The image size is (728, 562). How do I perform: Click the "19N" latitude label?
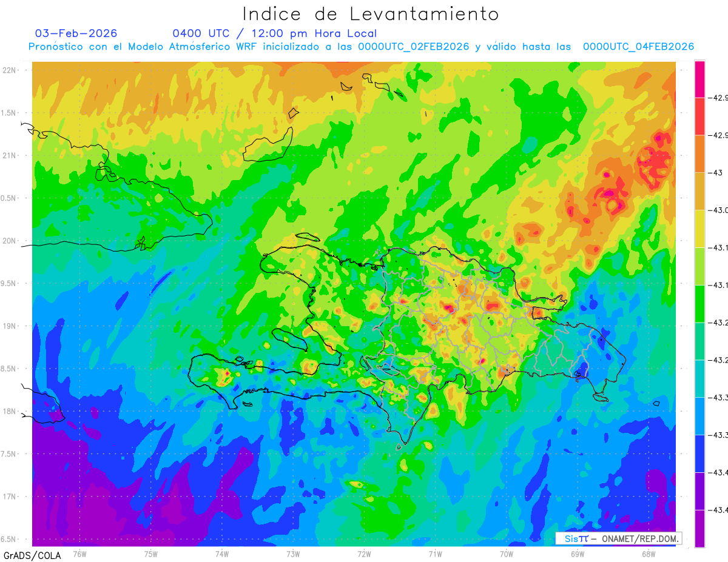[x=10, y=326]
